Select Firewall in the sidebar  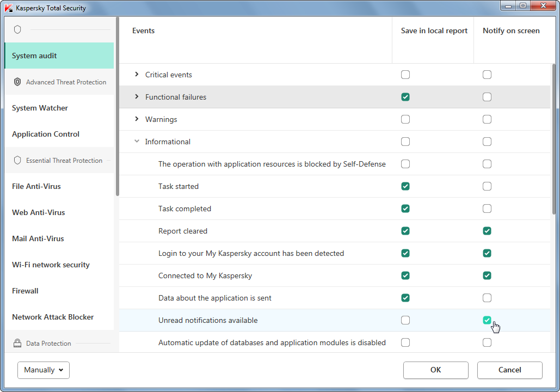coord(59,291)
